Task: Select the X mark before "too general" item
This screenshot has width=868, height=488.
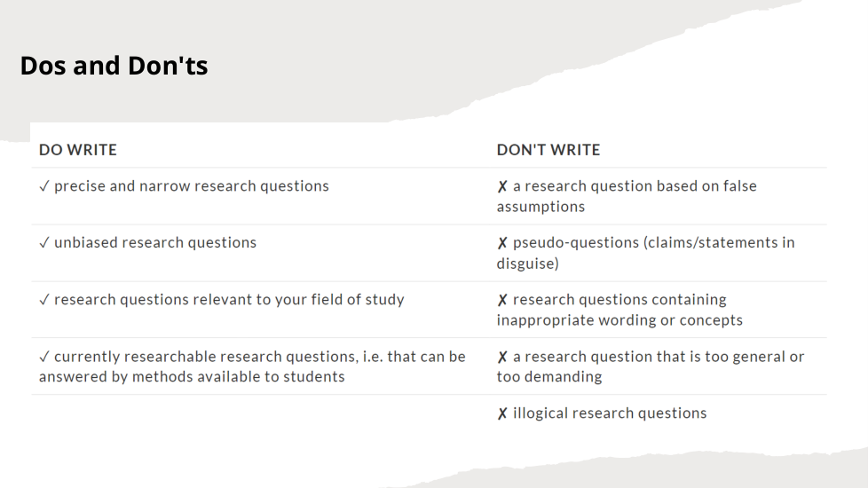Action: tap(502, 357)
